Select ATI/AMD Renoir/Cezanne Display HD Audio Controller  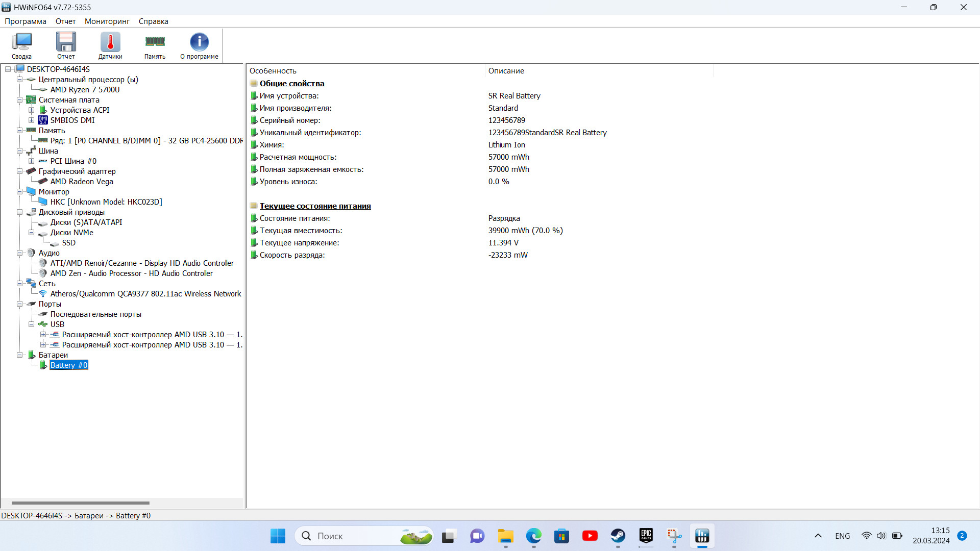pyautogui.click(x=142, y=263)
